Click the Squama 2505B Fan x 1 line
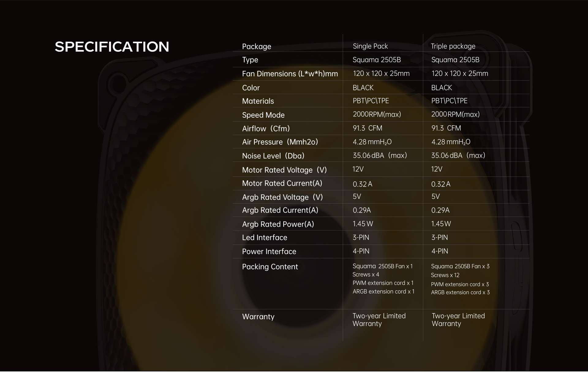This screenshot has height=372, width=588. click(383, 266)
